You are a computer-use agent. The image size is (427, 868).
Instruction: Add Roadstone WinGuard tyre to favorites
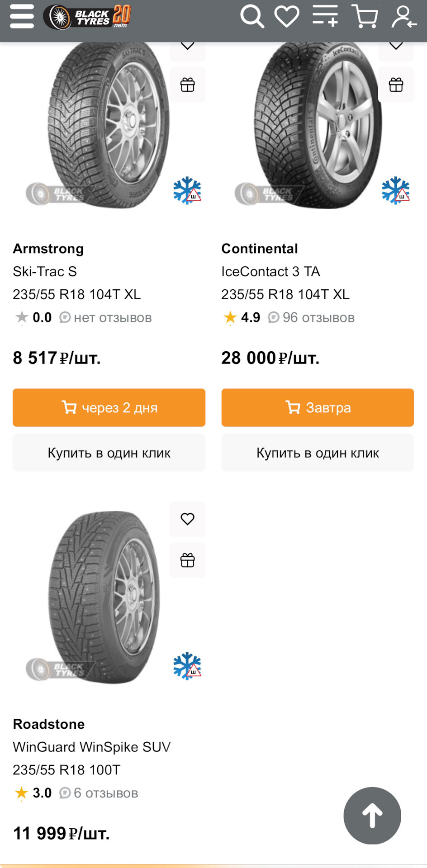pyautogui.click(x=187, y=519)
